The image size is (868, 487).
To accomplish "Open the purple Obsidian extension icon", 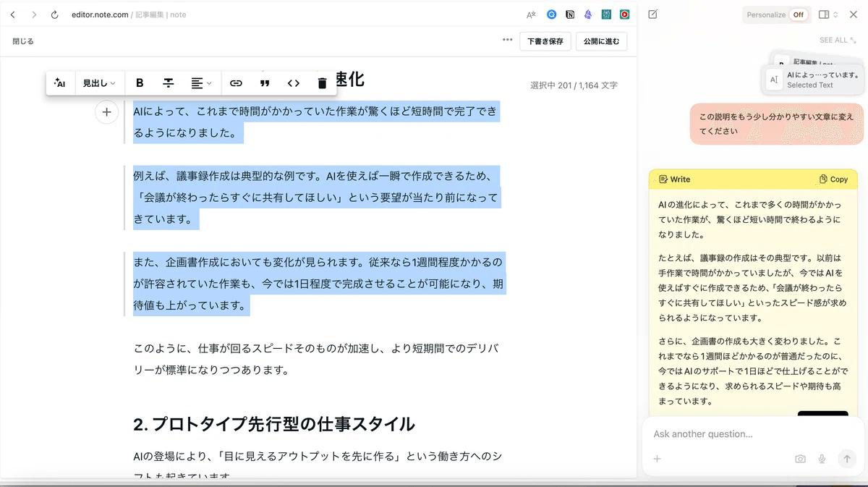I will point(588,14).
